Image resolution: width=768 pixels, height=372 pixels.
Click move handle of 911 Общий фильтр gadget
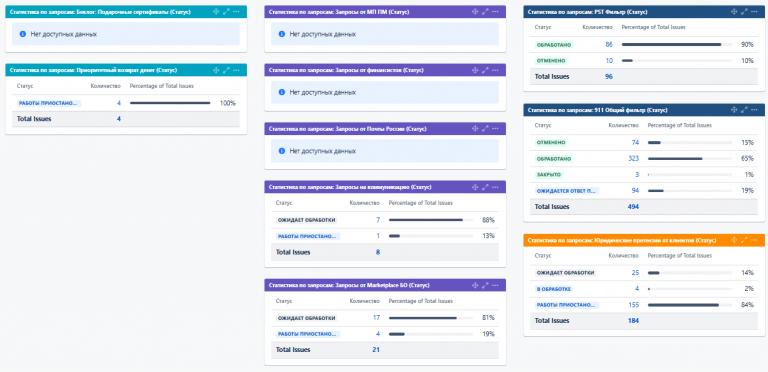tap(734, 110)
